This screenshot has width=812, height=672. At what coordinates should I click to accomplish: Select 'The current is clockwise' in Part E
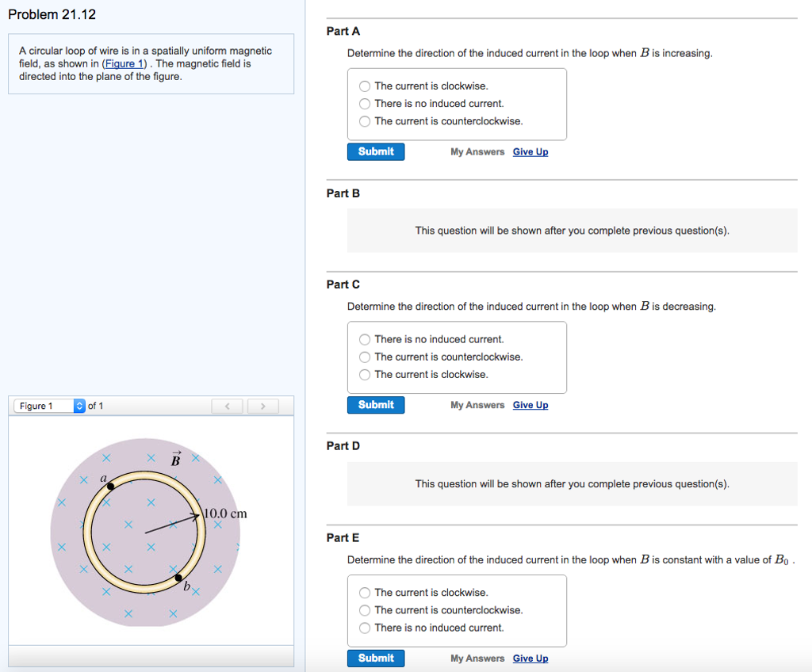pyautogui.click(x=365, y=592)
